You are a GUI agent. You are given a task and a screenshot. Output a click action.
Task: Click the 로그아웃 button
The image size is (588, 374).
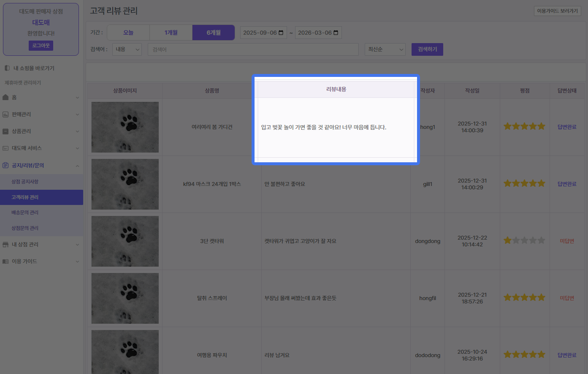[41, 46]
